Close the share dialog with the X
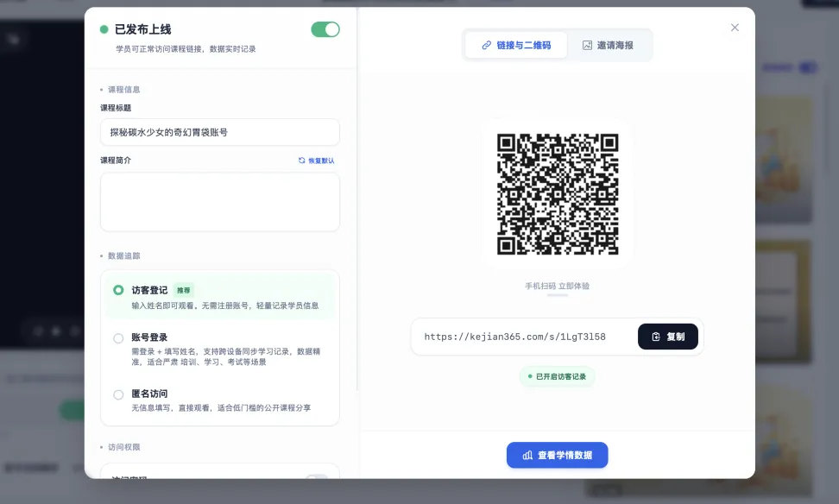The image size is (839, 504). [x=735, y=28]
